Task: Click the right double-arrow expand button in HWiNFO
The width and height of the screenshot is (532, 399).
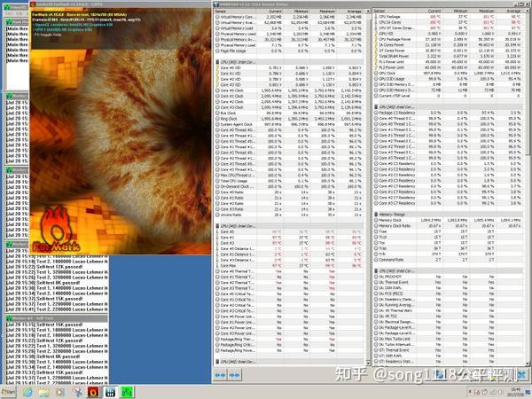Action: click(234, 375)
